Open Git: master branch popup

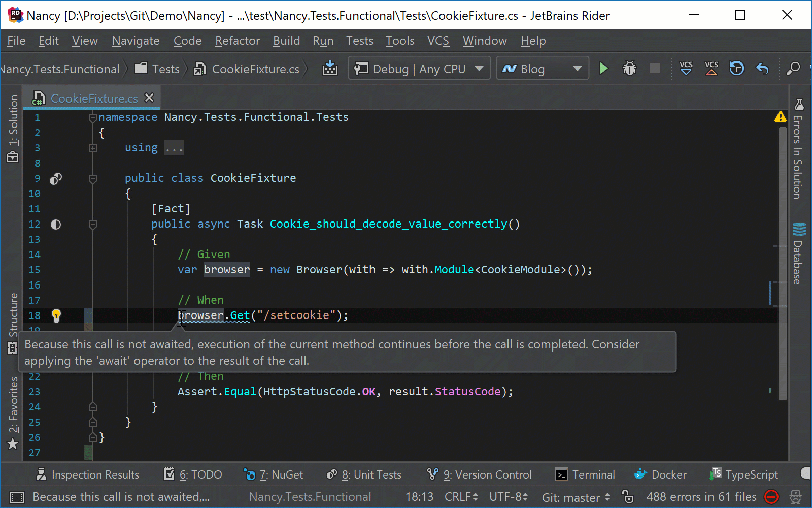coord(576,497)
